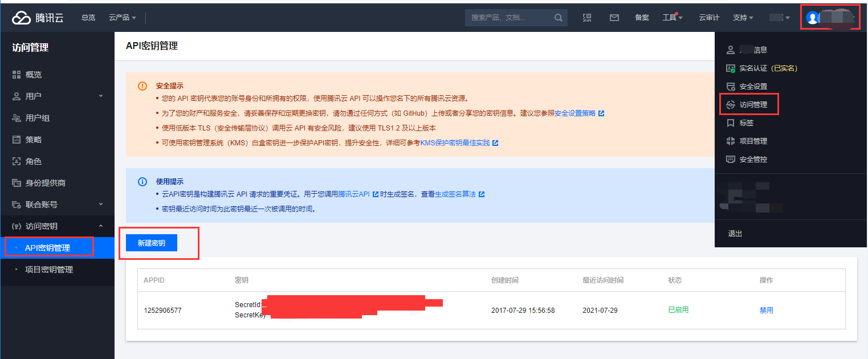Open the KMS保护密钥最佳实践 link
This screenshot has height=359, width=868.
point(455,143)
